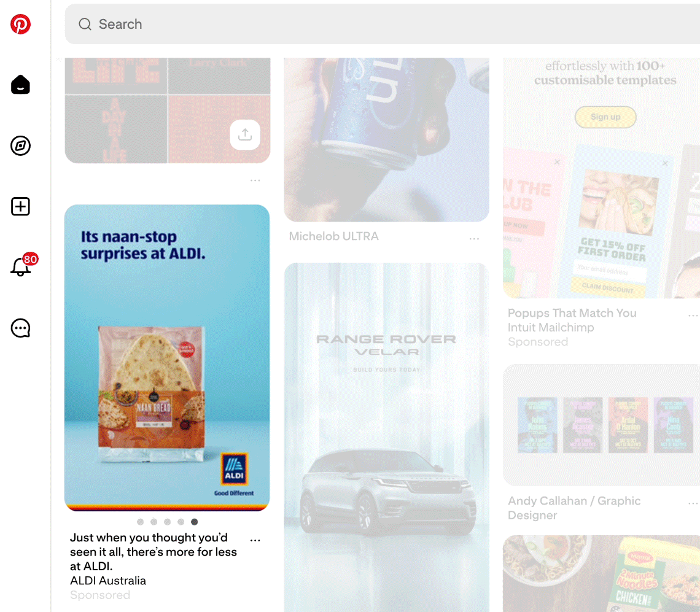This screenshot has width=700, height=612.
Task: Open the Intuit Mailchimp advertiser link
Action: pyautogui.click(x=551, y=328)
